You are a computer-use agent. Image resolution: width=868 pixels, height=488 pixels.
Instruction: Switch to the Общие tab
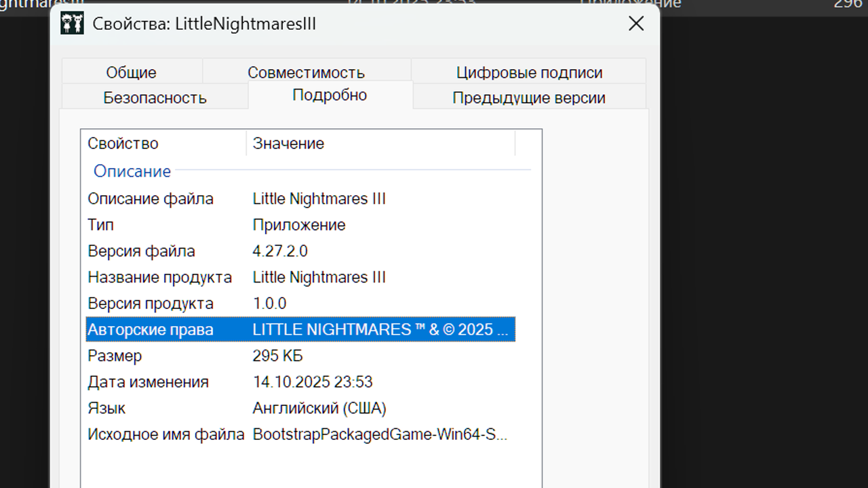(131, 72)
